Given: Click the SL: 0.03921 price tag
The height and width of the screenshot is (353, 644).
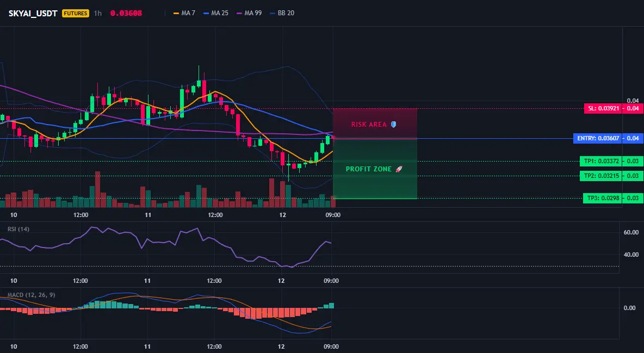Looking at the screenshot, I should pyautogui.click(x=603, y=108).
